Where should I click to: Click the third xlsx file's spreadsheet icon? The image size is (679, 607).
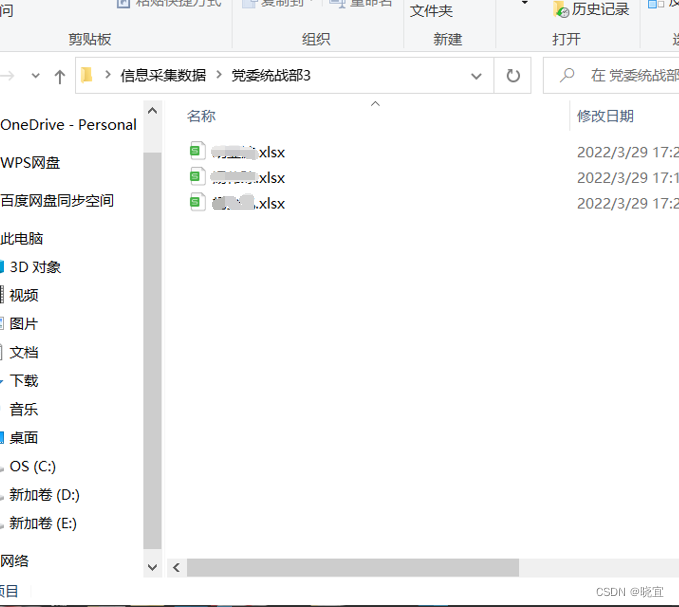[197, 202]
